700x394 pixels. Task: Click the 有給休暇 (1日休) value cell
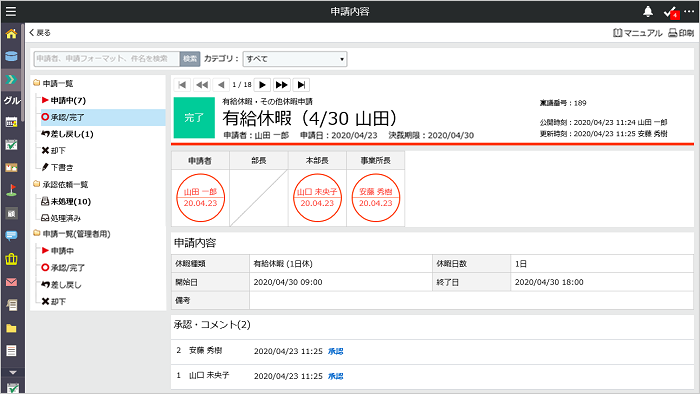341,264
